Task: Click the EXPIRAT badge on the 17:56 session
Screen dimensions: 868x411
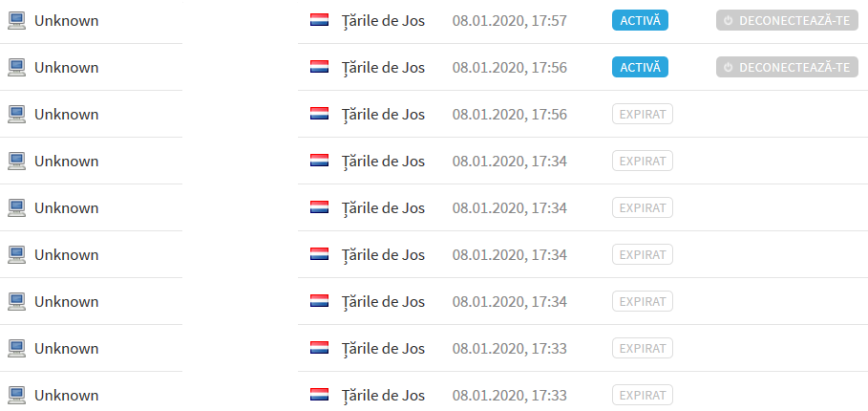Action: tap(642, 114)
